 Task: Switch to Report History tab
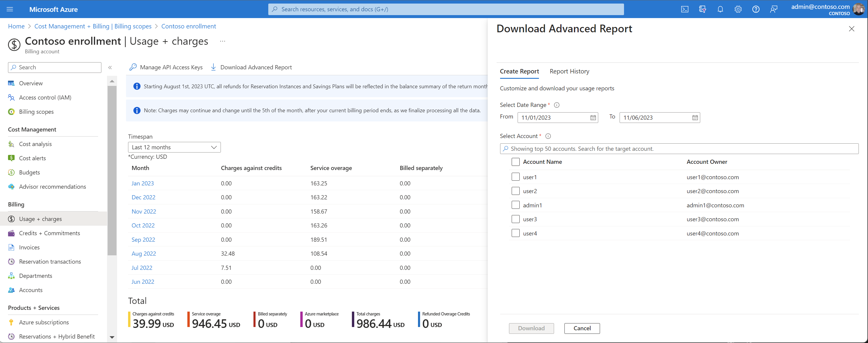point(569,71)
